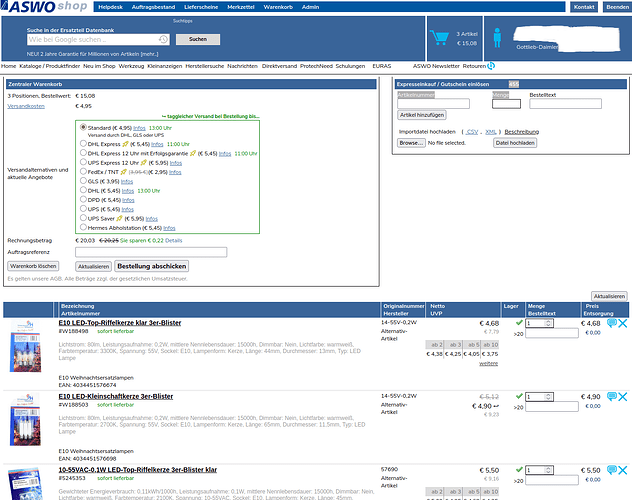Click the Bestellung abschicken button
The width and height of the screenshot is (632, 500).
coord(152,266)
